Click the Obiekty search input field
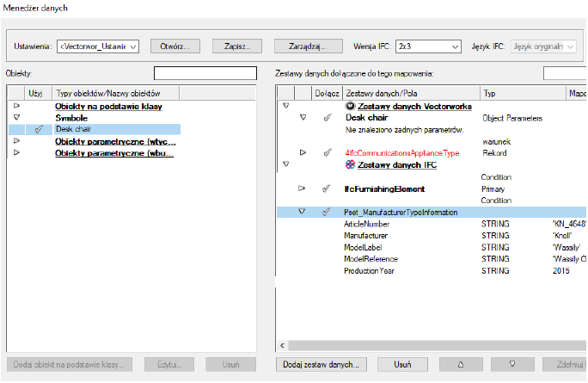This screenshot has width=588, height=383. click(205, 73)
